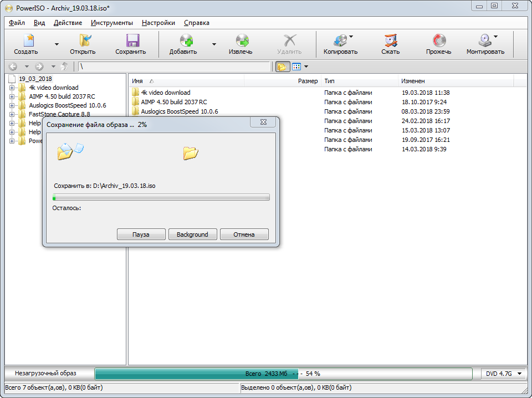Click the Незагрузочный образ status label
The image size is (532, 398).
pos(45,373)
